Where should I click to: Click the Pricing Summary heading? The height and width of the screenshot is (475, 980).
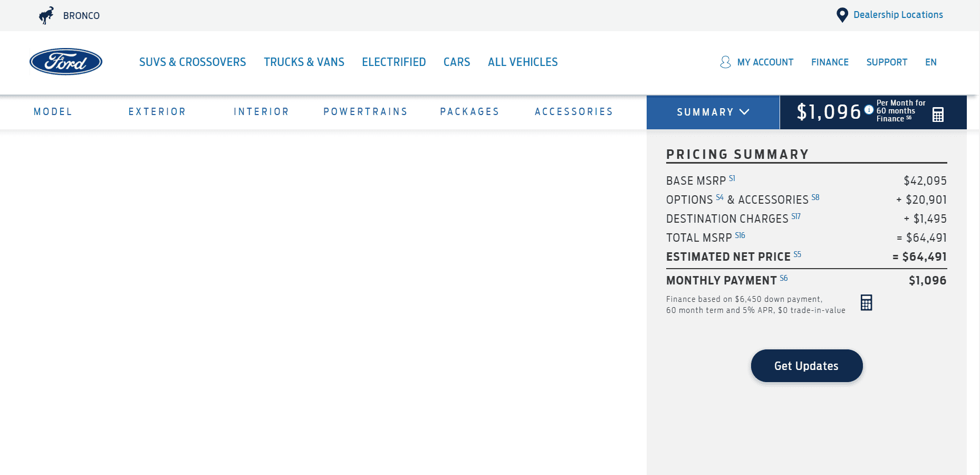pos(737,154)
